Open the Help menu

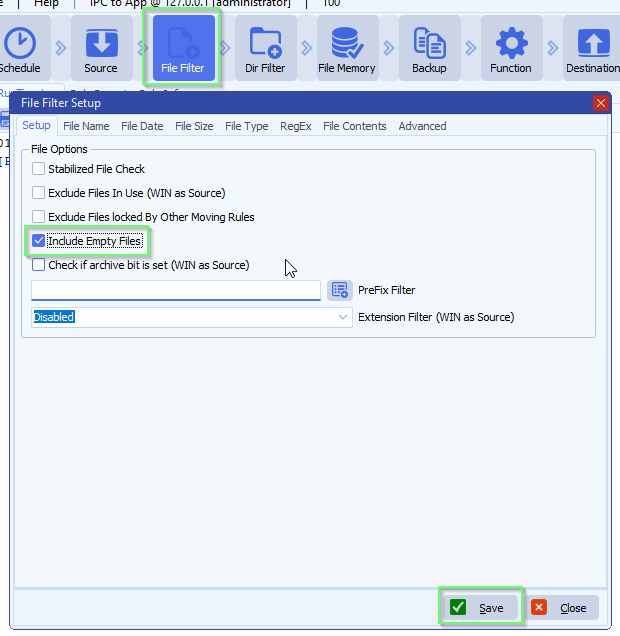[46, 4]
